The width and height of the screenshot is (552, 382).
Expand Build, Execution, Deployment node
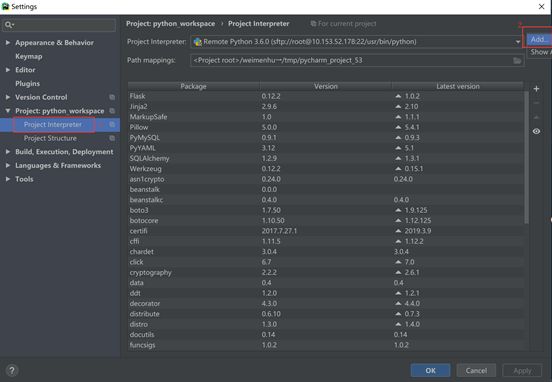click(x=8, y=152)
